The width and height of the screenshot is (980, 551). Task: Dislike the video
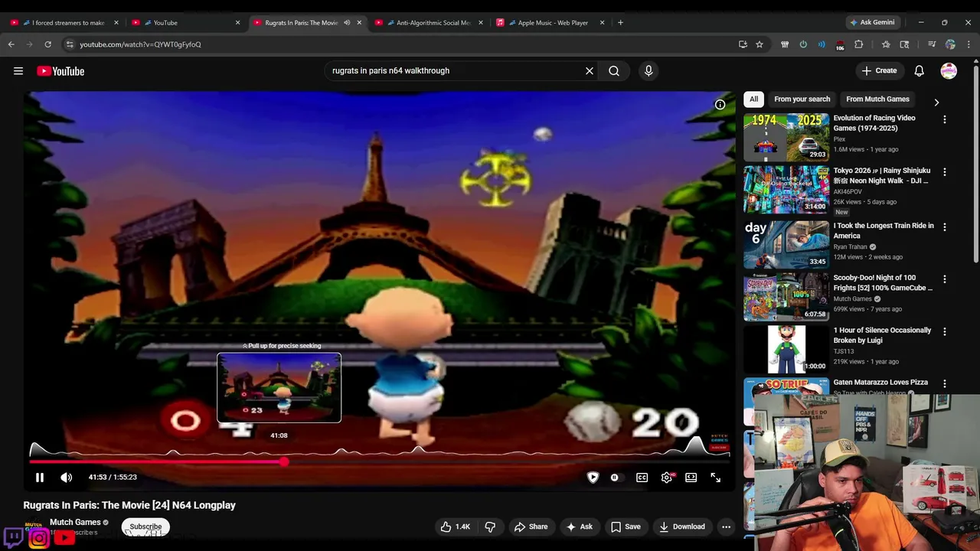[490, 527]
